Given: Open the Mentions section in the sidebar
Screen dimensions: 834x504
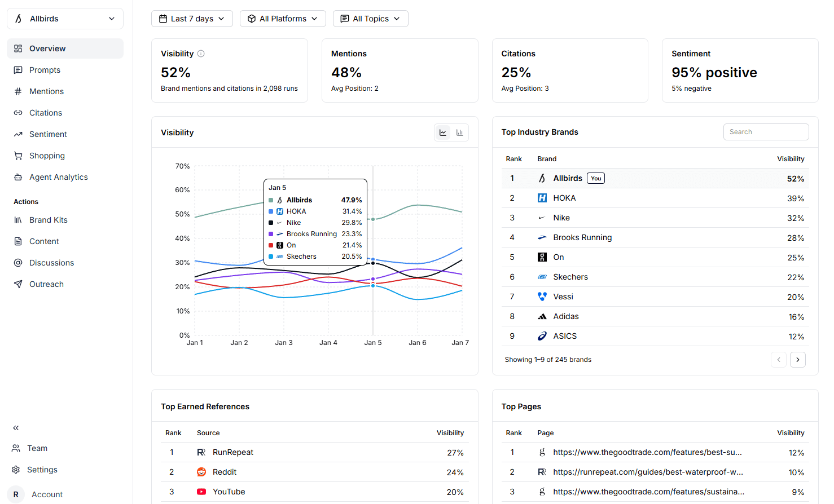Looking at the screenshot, I should [x=45, y=91].
